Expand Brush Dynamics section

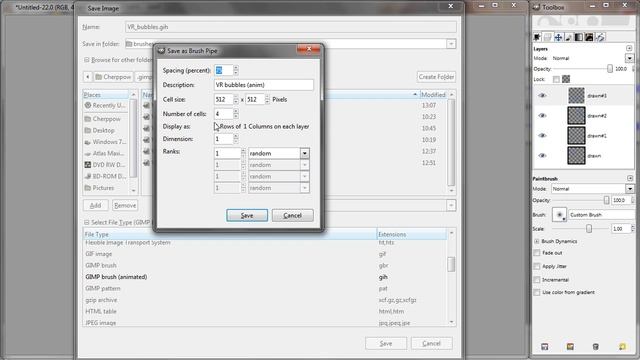pyautogui.click(x=536, y=241)
